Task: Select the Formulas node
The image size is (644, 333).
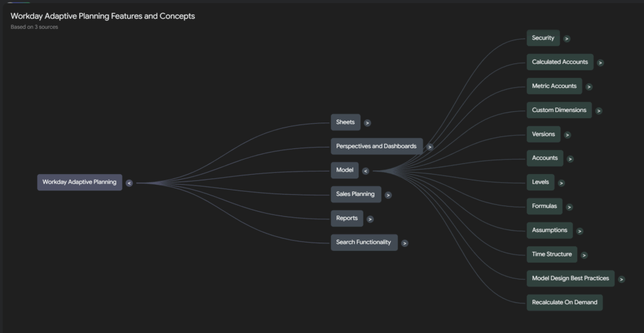Action: coord(544,206)
